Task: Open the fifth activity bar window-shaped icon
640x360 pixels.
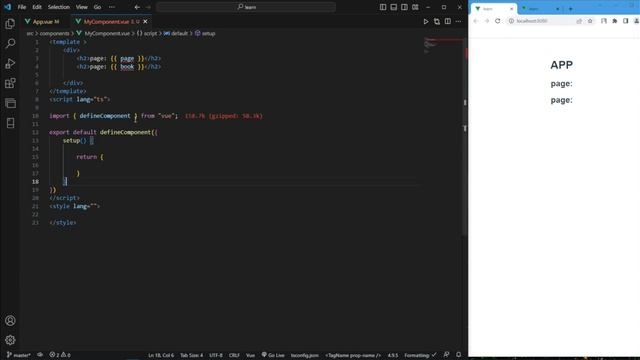Action: (10, 103)
